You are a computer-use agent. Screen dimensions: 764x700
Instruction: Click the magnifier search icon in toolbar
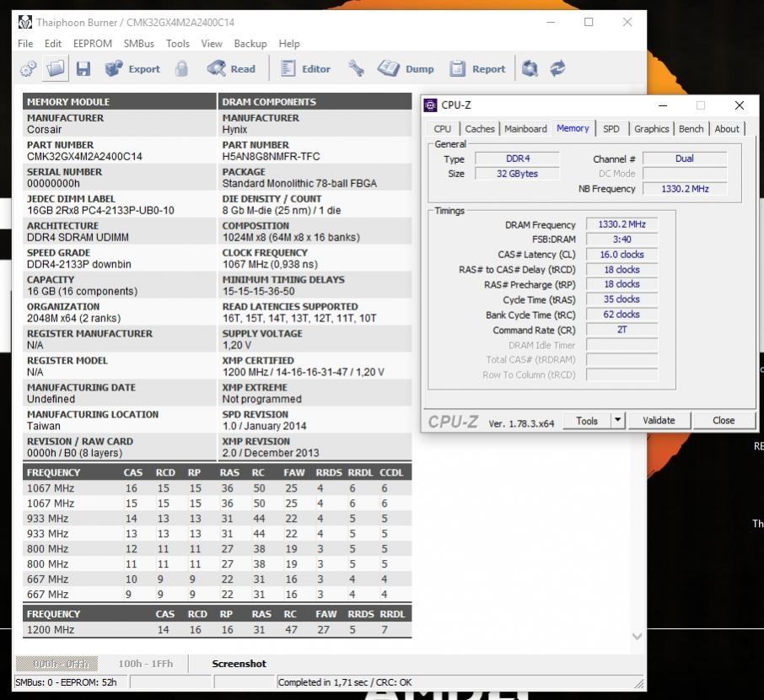530,68
